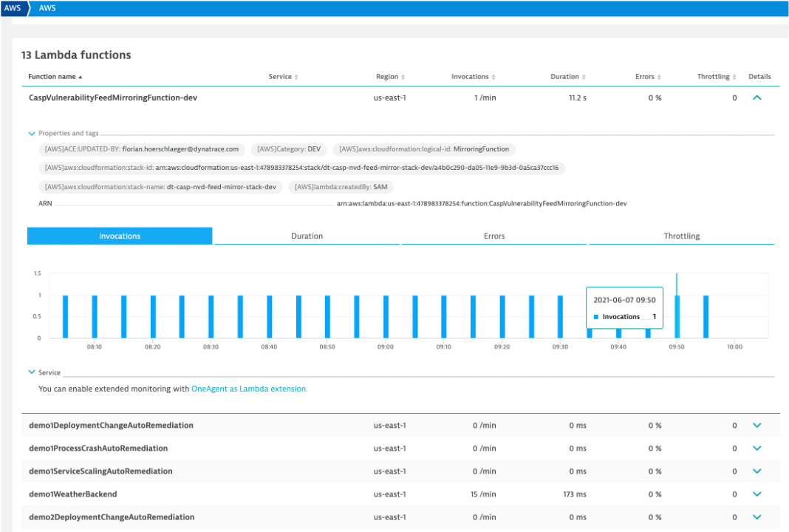Select the 09:50 bar in chart
This screenshot has width=789, height=532.
[677, 316]
